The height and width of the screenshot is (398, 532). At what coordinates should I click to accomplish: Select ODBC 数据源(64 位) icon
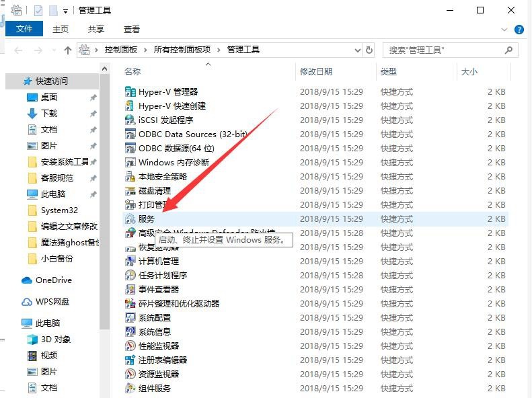[130, 149]
